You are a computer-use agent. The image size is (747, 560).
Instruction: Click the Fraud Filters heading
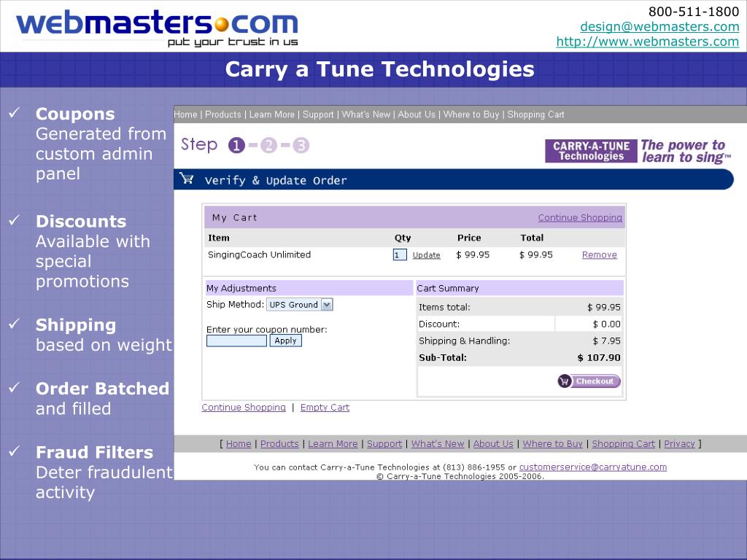tap(94, 452)
